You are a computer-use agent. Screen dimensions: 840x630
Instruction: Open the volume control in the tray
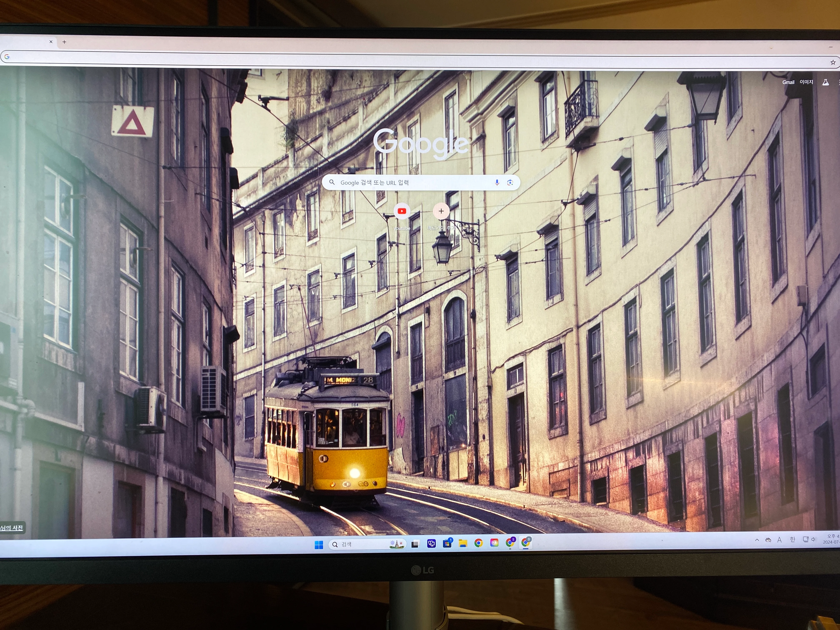tap(813, 539)
